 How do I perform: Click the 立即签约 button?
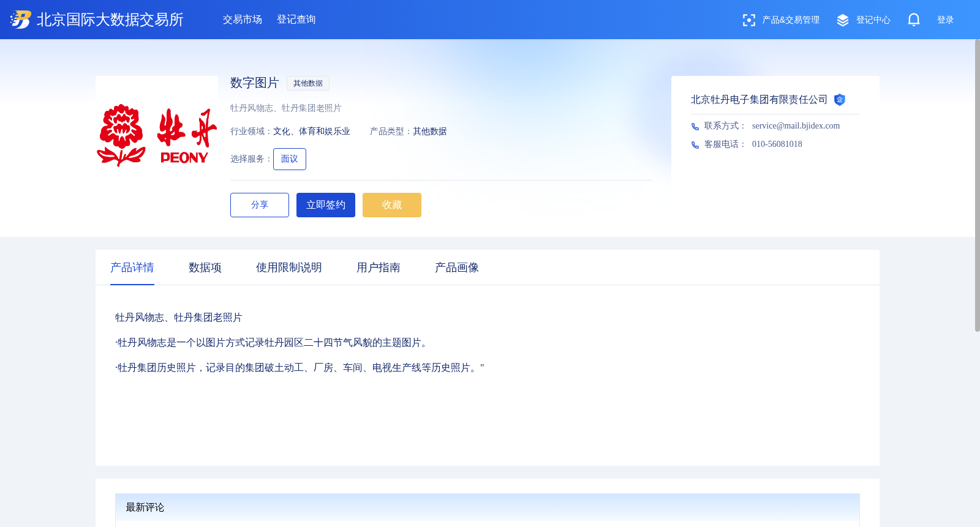[326, 205]
